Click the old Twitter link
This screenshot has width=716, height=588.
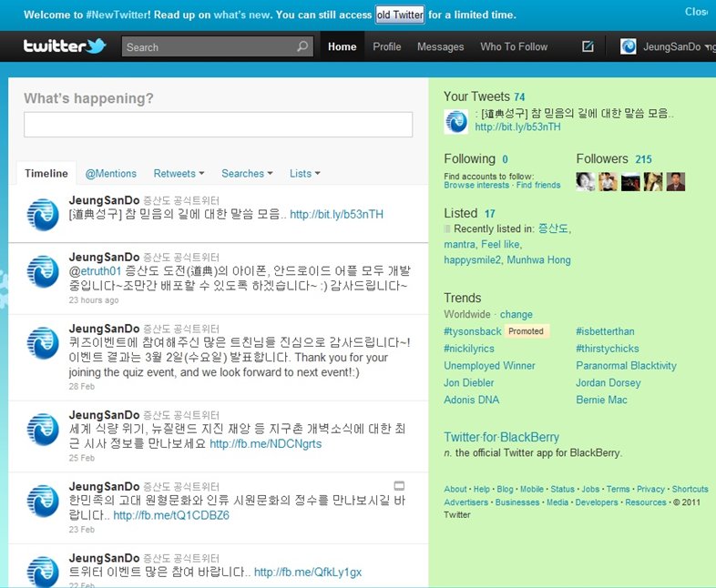400,15
